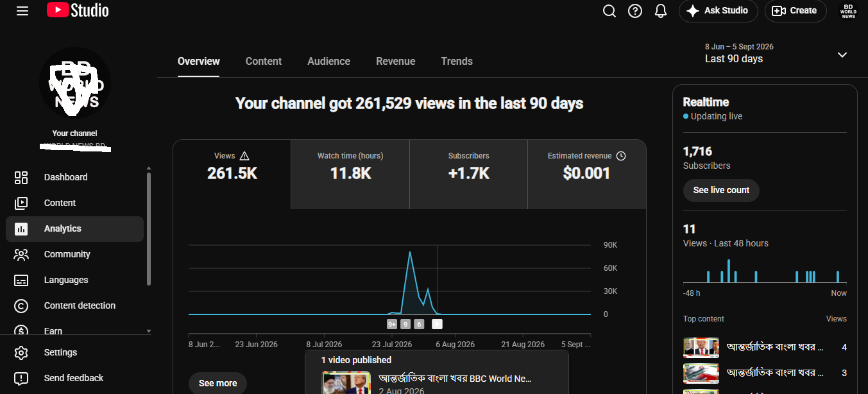
Task: Switch to the Audience tab
Action: 328,61
